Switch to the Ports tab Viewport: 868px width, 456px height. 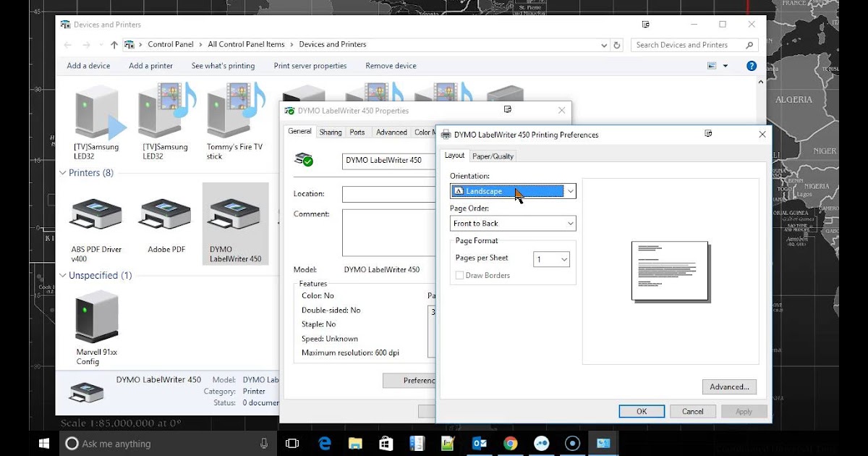coord(357,132)
